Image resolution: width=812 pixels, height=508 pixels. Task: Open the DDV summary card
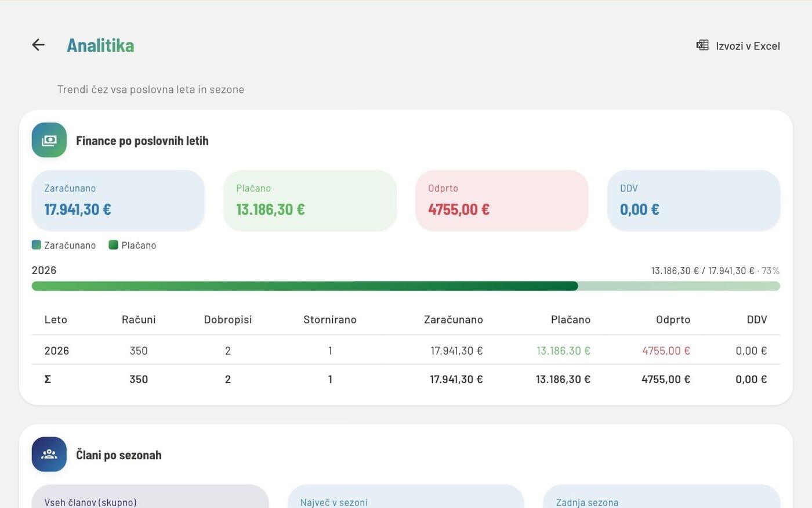[x=694, y=200]
